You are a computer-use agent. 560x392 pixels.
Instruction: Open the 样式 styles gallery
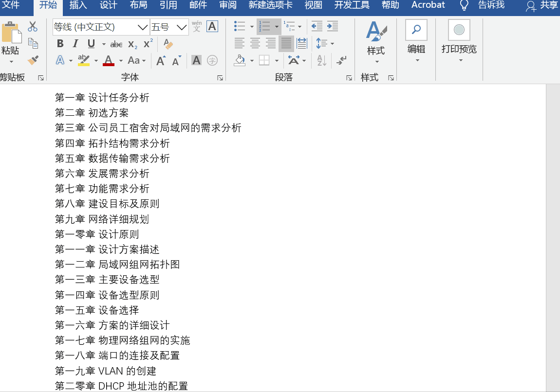376,42
